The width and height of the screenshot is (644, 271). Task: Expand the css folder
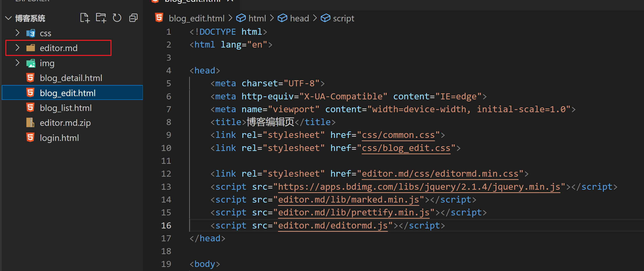pyautogui.click(x=17, y=32)
